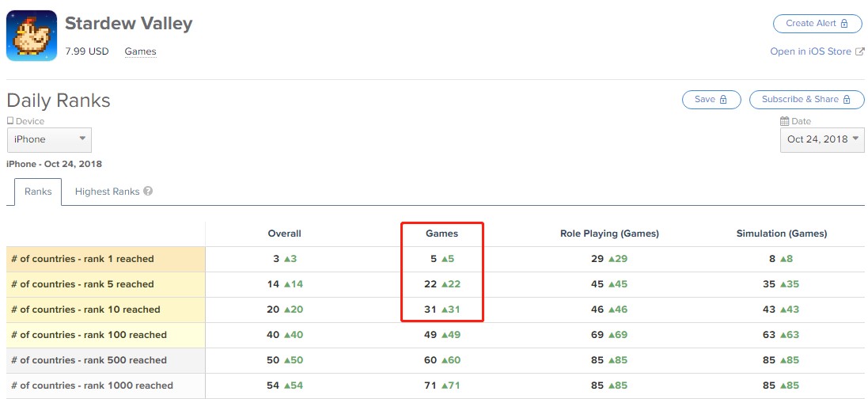
Task: Open the help icon beside Highest Ranks
Action: pos(148,192)
